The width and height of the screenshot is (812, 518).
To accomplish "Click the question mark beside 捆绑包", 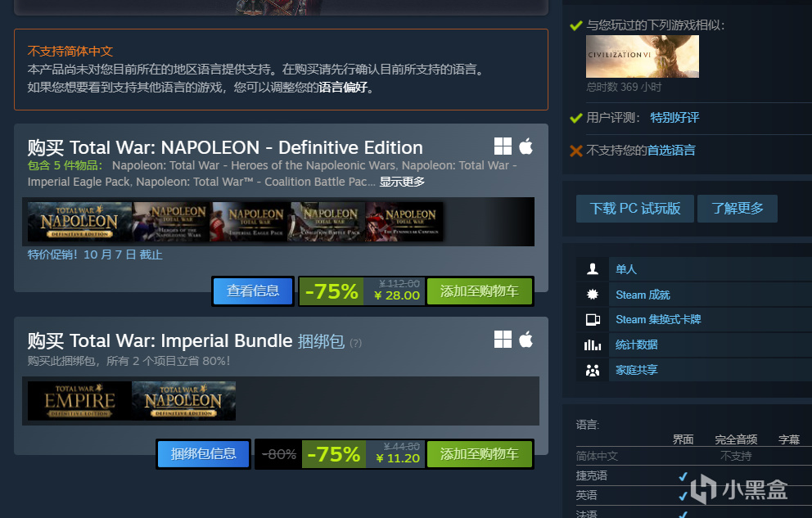I will 356,343.
